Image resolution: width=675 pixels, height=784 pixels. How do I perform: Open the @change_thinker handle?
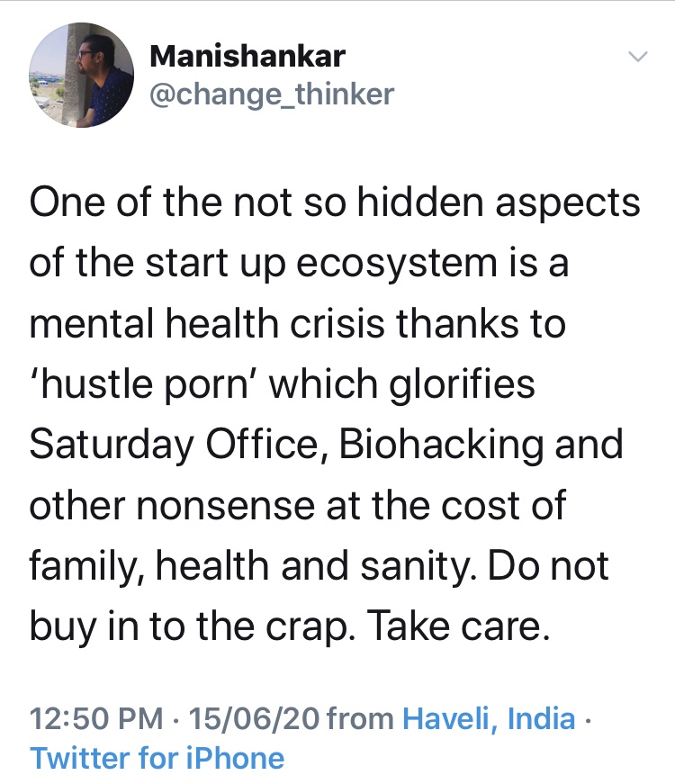tap(271, 94)
